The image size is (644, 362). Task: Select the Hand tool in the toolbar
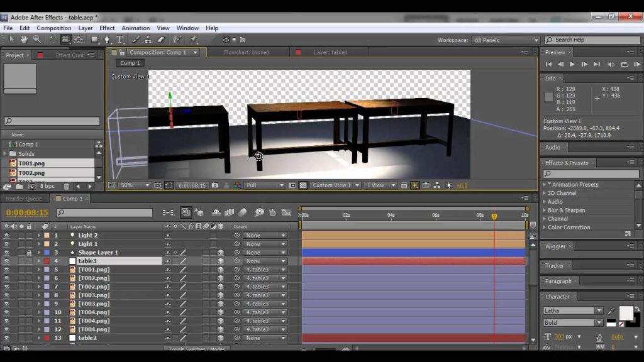tap(25, 40)
